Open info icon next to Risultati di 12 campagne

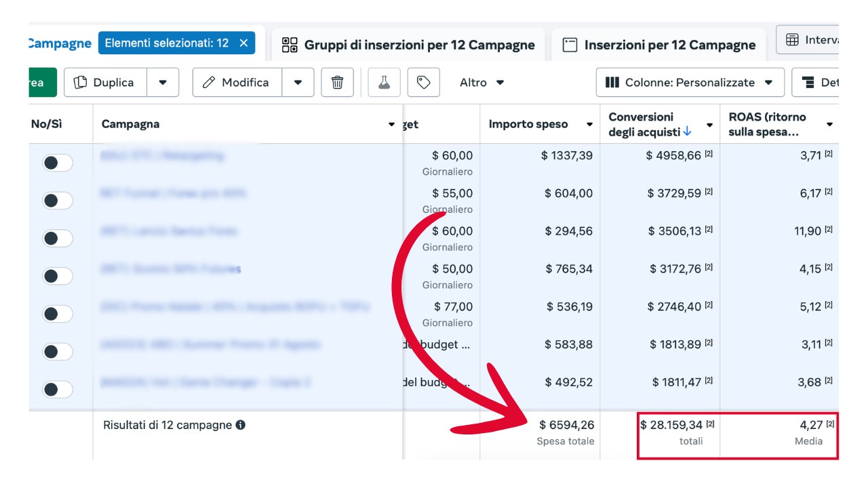click(x=240, y=425)
